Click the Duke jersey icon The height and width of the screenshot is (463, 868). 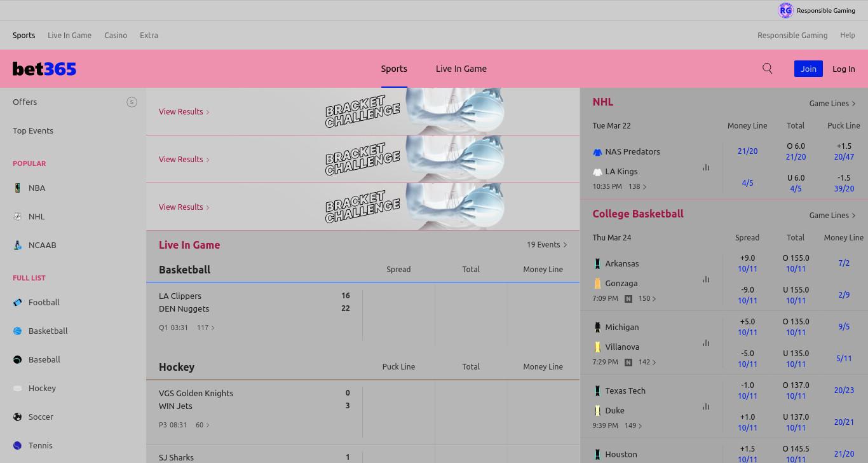597,410
